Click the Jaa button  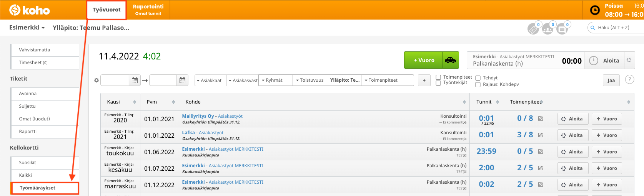tap(611, 80)
